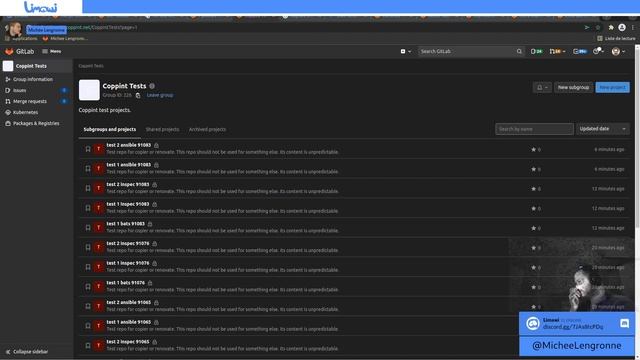Click star count of test 2 ansible 91083

[536, 149]
